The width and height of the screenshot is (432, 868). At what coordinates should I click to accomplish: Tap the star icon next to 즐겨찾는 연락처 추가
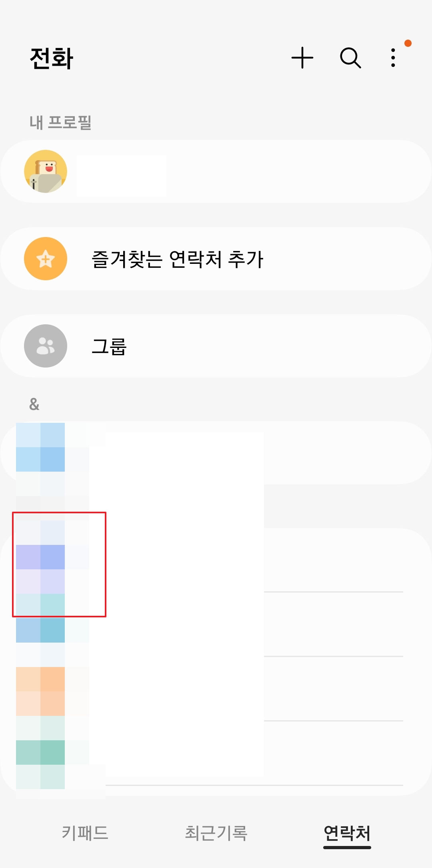(45, 258)
